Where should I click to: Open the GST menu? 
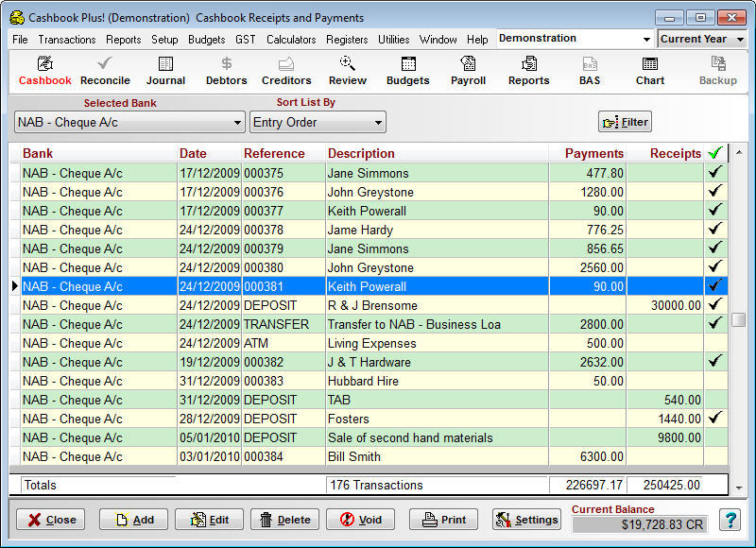pyautogui.click(x=246, y=40)
